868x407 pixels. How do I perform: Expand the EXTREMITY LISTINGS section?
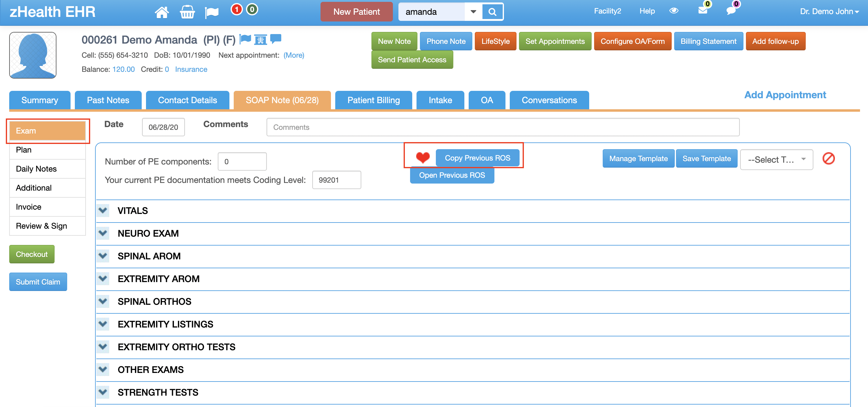tap(103, 324)
